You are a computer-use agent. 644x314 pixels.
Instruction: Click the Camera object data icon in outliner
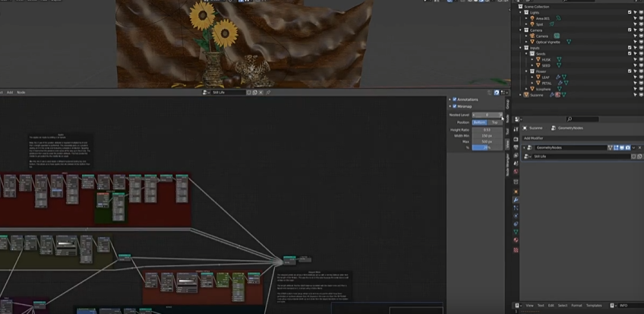pos(556,36)
